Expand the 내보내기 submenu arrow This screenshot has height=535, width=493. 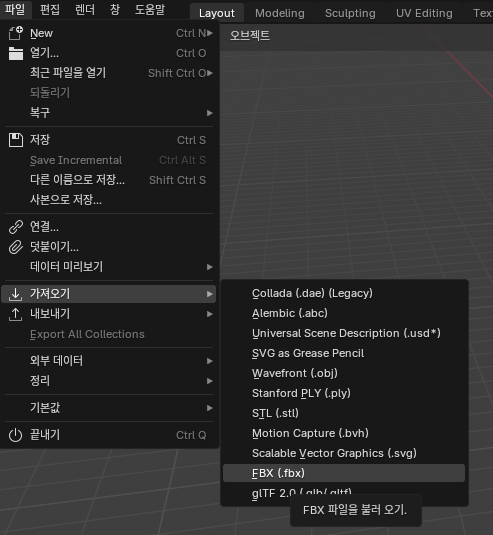210,314
